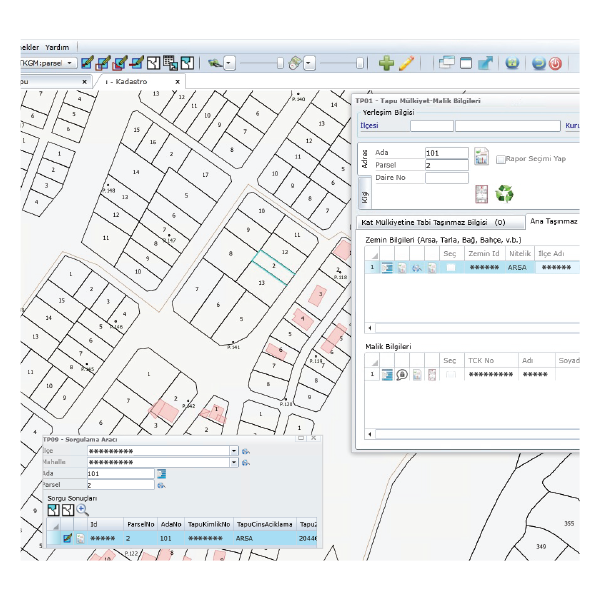Click the search icon next to İlçe dropdown

(246, 452)
